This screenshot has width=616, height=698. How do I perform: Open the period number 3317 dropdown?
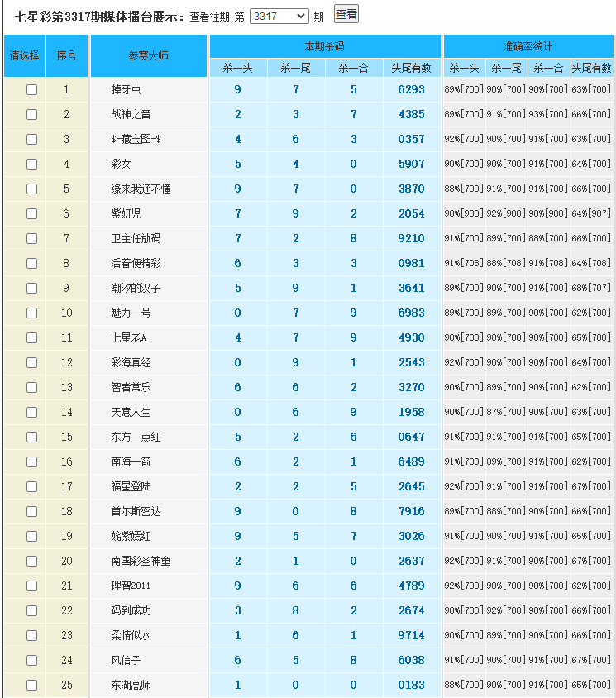click(279, 16)
